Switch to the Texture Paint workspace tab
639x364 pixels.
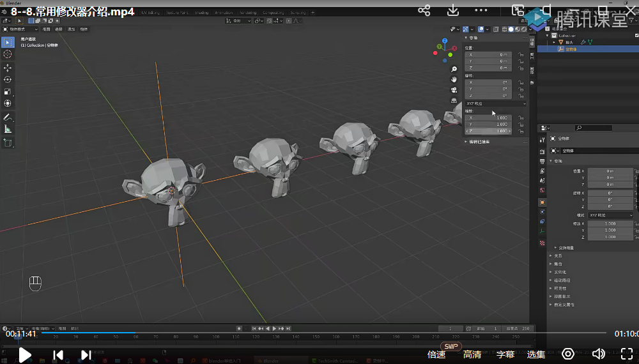point(177,13)
